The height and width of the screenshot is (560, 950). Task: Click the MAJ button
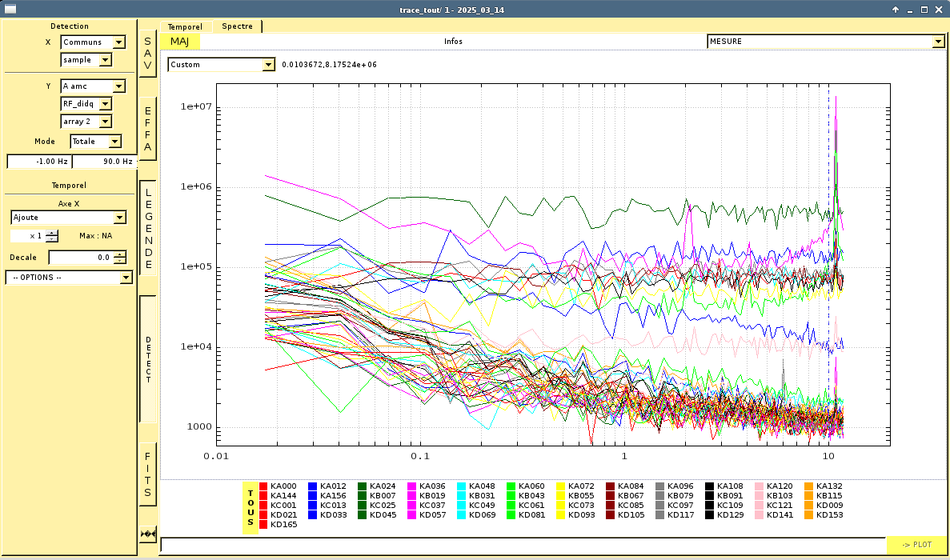[179, 42]
